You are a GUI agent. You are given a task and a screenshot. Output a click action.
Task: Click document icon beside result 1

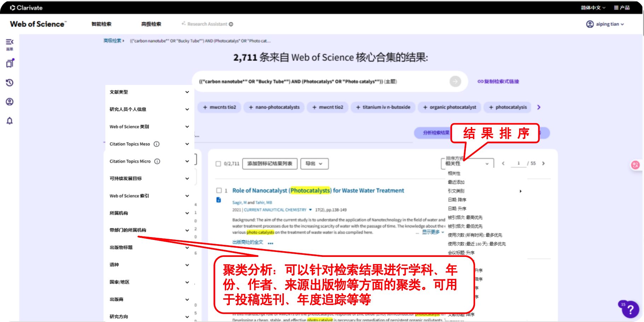pyautogui.click(x=218, y=200)
